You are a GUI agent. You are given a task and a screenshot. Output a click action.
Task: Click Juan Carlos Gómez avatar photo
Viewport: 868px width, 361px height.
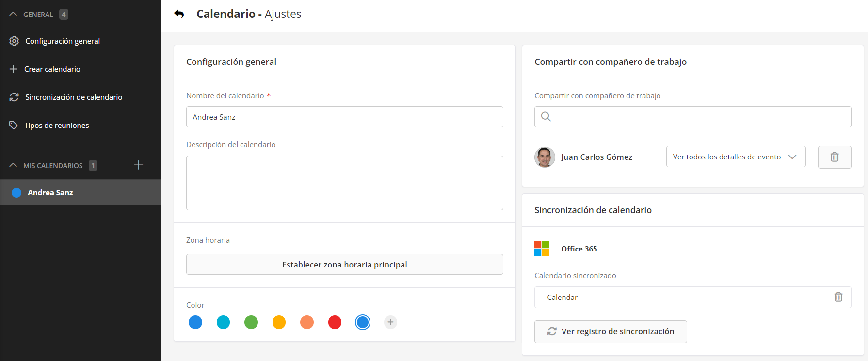click(x=545, y=157)
